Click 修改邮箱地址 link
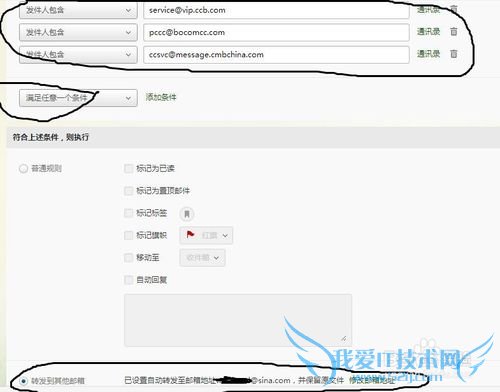This screenshot has width=500, height=392. (372, 380)
